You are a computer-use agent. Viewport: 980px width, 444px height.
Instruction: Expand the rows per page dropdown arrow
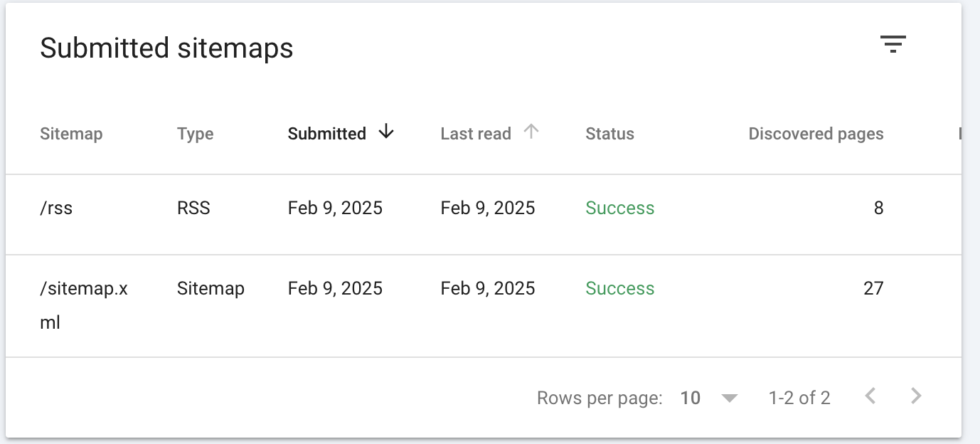[730, 398]
